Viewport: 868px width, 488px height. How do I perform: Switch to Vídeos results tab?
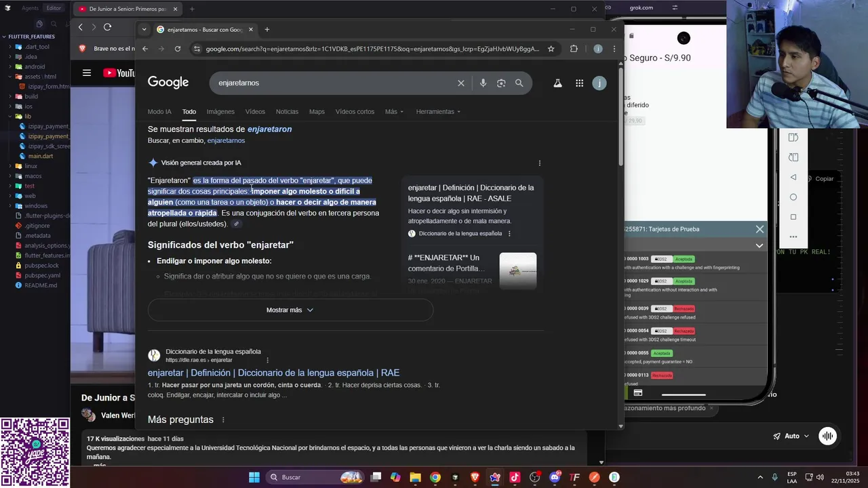(255, 112)
